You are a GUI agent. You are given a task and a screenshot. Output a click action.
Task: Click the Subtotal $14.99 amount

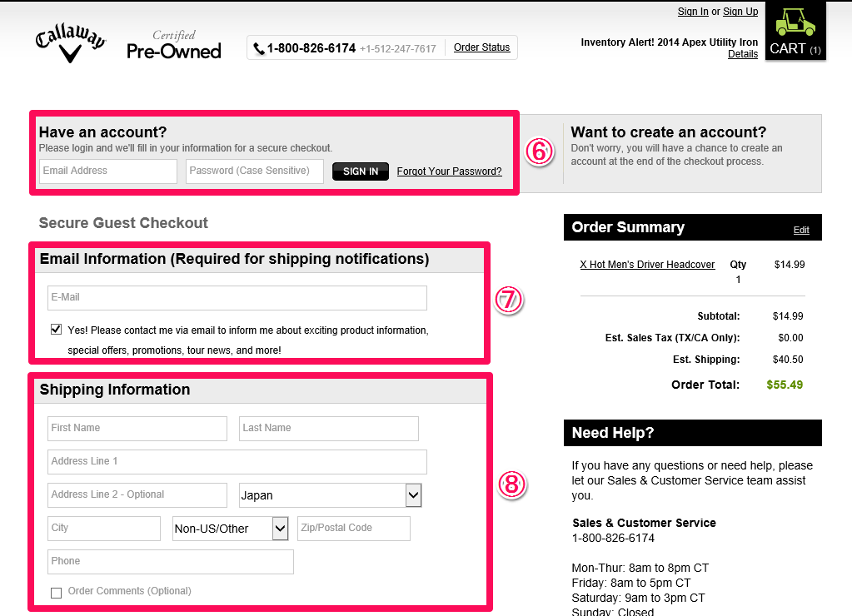click(x=788, y=316)
